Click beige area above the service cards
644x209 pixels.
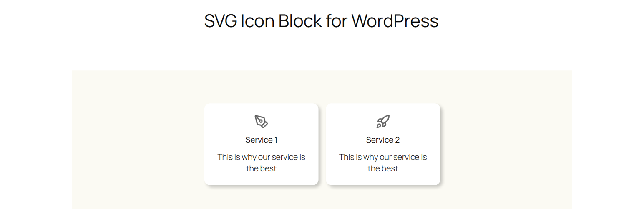[x=321, y=86]
